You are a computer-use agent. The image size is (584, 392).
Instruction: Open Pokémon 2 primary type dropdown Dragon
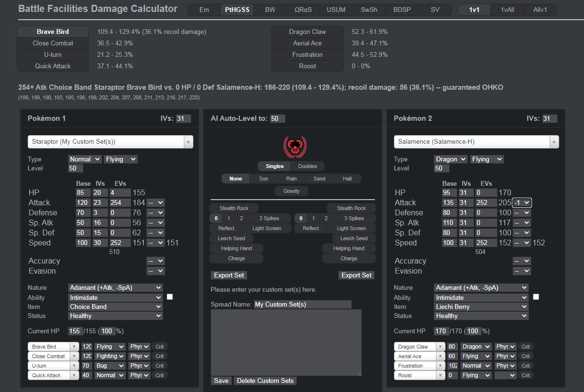point(451,159)
